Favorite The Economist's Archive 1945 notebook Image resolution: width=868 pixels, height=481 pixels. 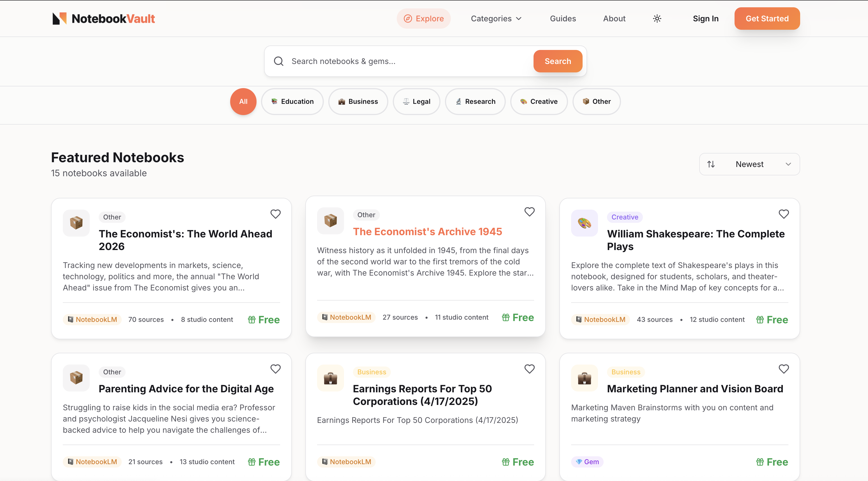coord(529,212)
